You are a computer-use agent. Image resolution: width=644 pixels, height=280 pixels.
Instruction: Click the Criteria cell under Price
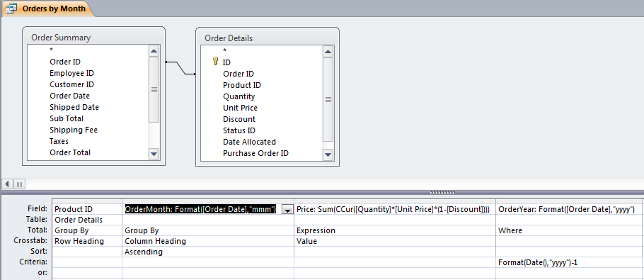395,262
